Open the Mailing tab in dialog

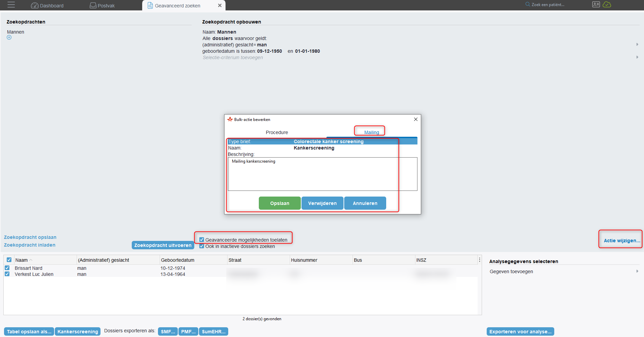371,132
